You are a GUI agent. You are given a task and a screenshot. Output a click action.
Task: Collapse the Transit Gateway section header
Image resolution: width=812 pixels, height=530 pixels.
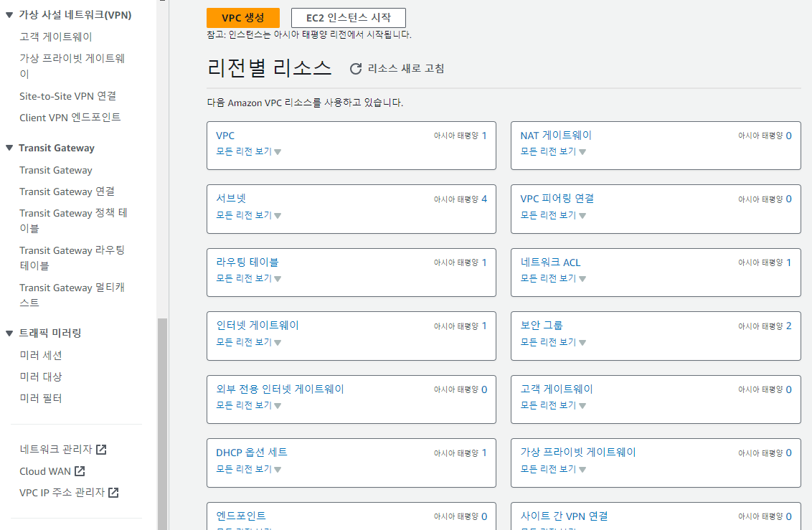pos(9,148)
